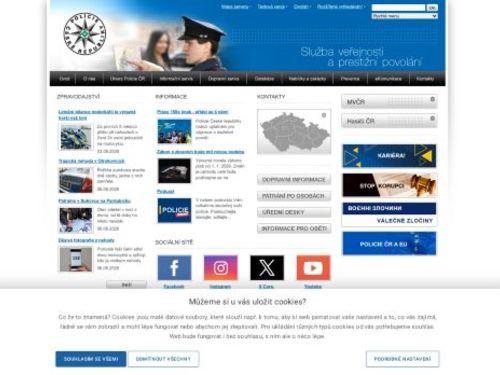Open the first Zpravodajství news headline
This screenshot has width=500, height=375.
97,115
